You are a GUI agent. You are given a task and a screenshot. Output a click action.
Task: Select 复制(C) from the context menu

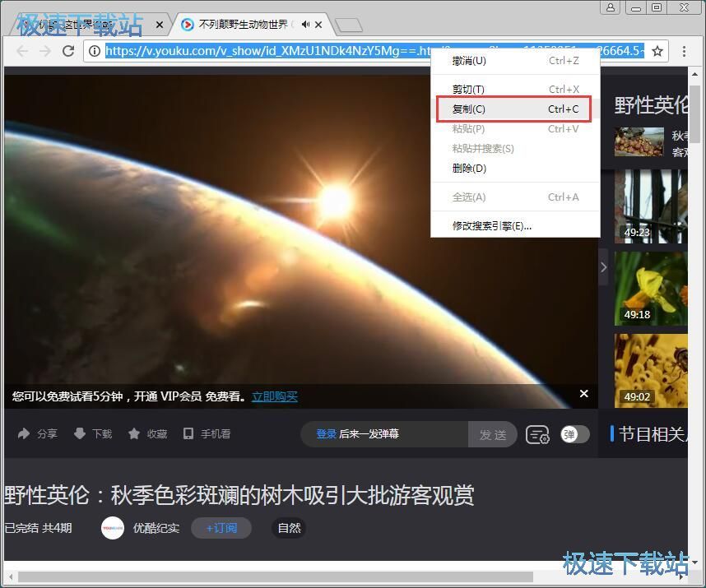tap(513, 109)
